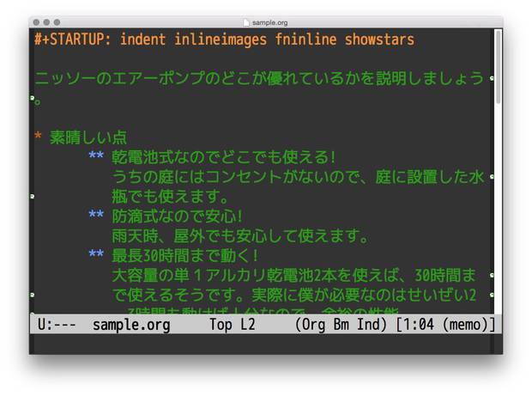
Task: Click the line で使えるそうです。実際に僕が
Action: [x=293, y=295]
